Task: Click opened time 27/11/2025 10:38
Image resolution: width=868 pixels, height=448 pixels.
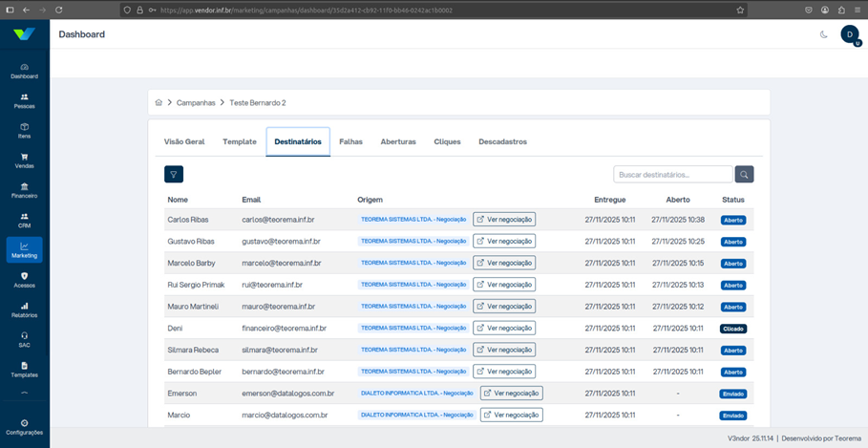Action: click(x=678, y=220)
